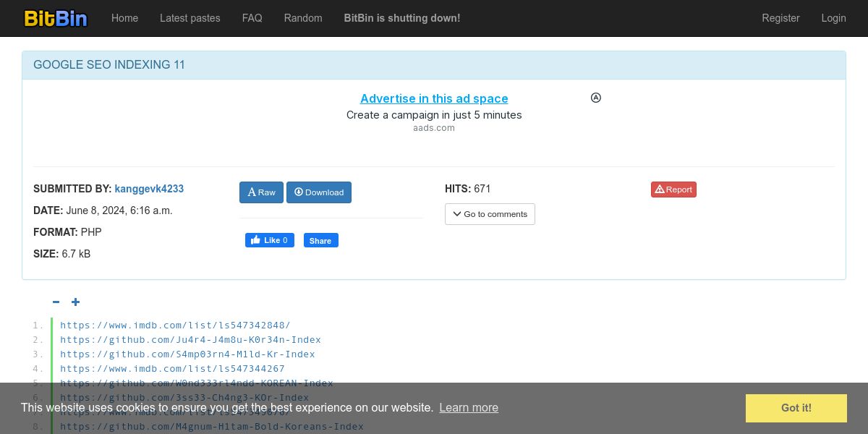Click the SIZE: 6.7 kB text
This screenshot has width=868, height=434.
(x=61, y=254)
